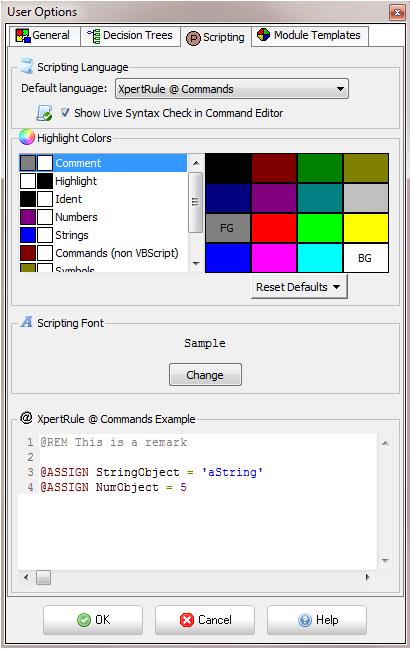Screen dimensions: 410x649
Task: Click the @REM remark line in example
Action: (114, 442)
